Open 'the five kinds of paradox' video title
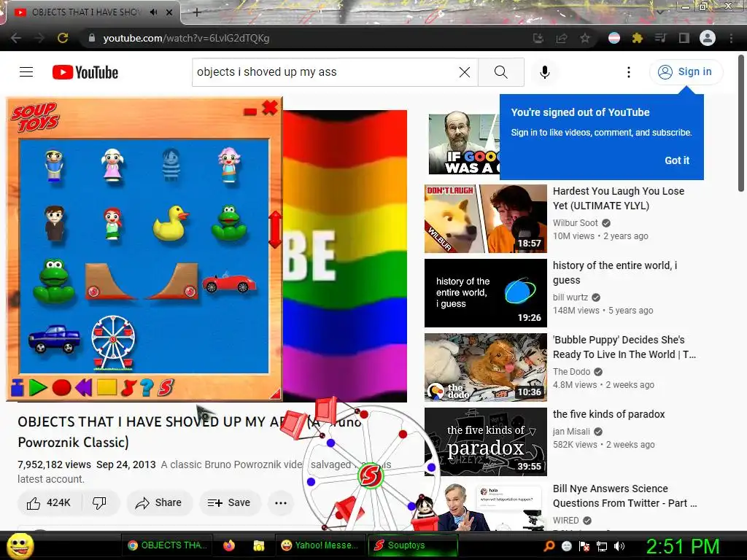 click(x=608, y=414)
